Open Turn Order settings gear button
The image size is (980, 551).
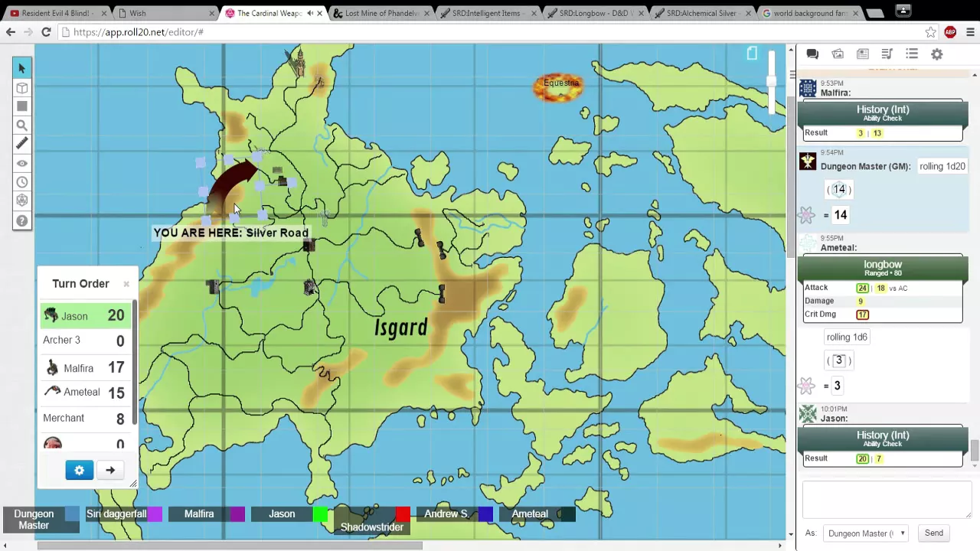point(79,471)
